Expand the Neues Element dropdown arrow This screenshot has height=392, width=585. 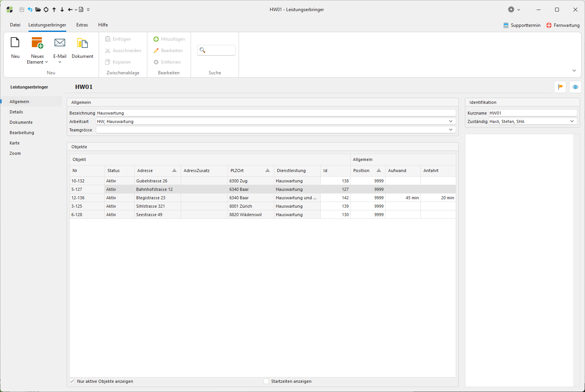tap(46, 62)
